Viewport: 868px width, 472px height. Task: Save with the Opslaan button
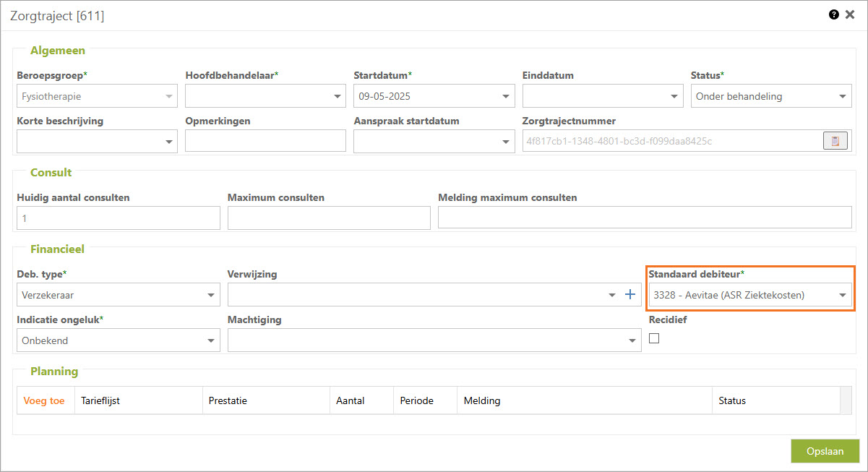[825, 451]
